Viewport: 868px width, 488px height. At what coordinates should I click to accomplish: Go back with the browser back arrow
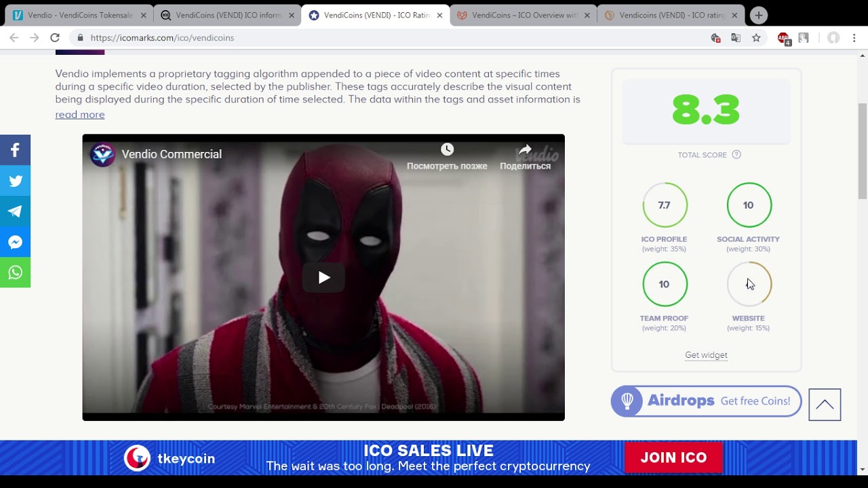tap(14, 38)
